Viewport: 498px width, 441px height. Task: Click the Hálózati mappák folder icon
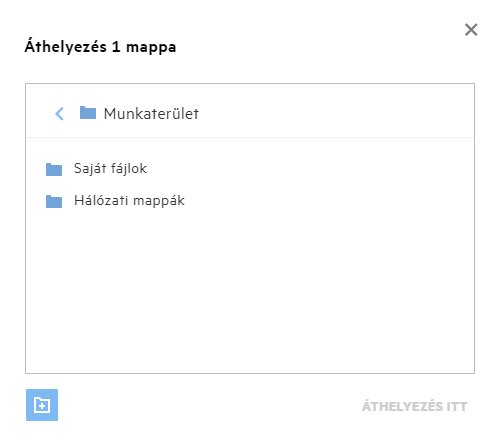(x=54, y=201)
